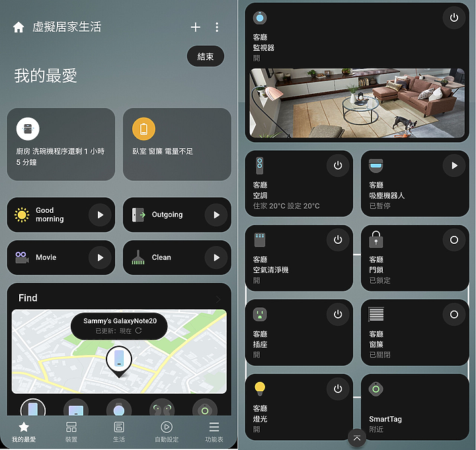The image size is (476, 450).
Task: Open the kitchen dishwasher status card
Action: 61,145
